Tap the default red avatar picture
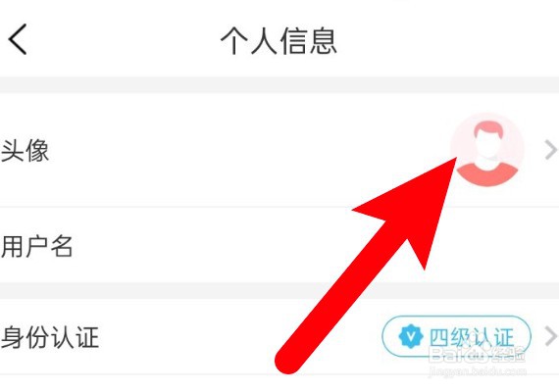This screenshot has width=559, height=392. pyautogui.click(x=487, y=150)
